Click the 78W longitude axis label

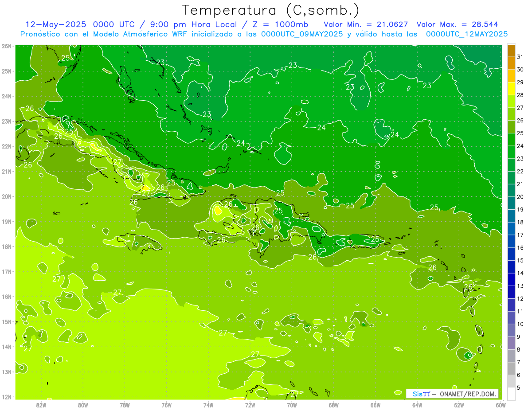(125, 404)
